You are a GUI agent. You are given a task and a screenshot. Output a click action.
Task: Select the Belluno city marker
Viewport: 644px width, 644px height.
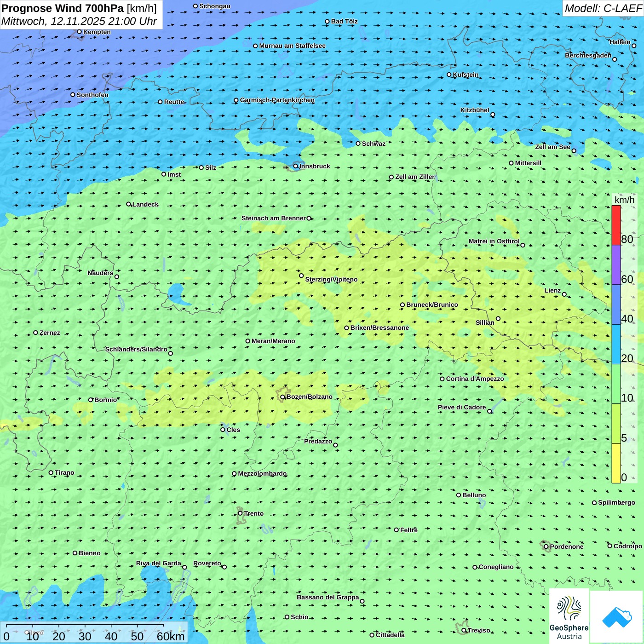point(459,495)
